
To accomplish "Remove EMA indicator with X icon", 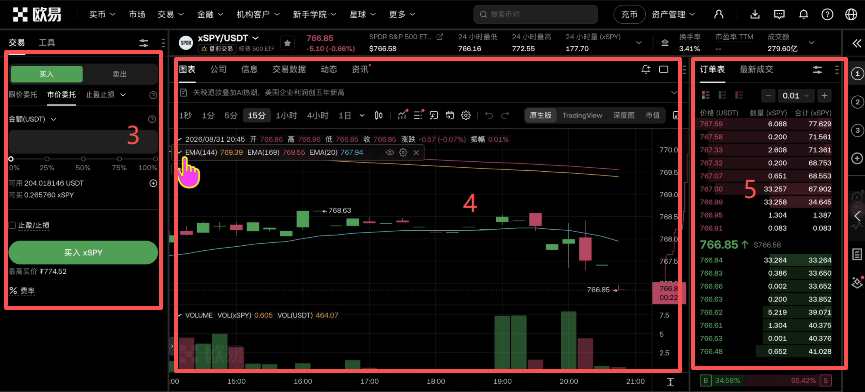I will click(417, 152).
